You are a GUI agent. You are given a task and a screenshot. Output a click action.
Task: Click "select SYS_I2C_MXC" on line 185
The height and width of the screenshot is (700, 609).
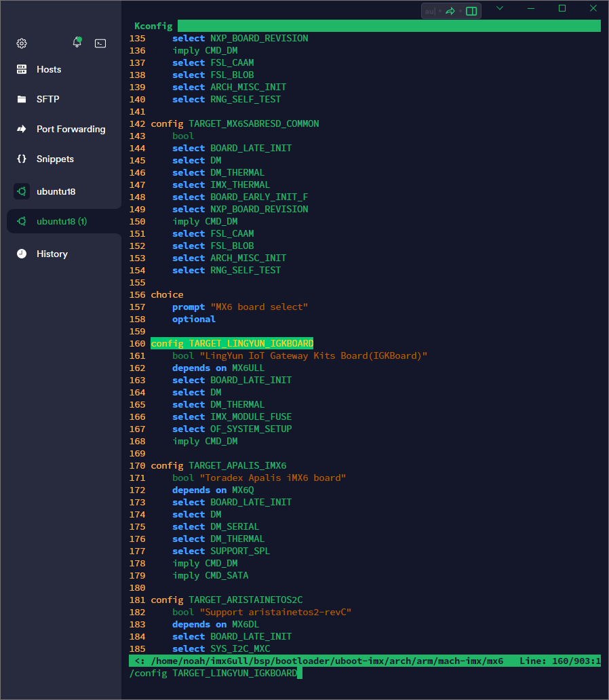[221, 648]
